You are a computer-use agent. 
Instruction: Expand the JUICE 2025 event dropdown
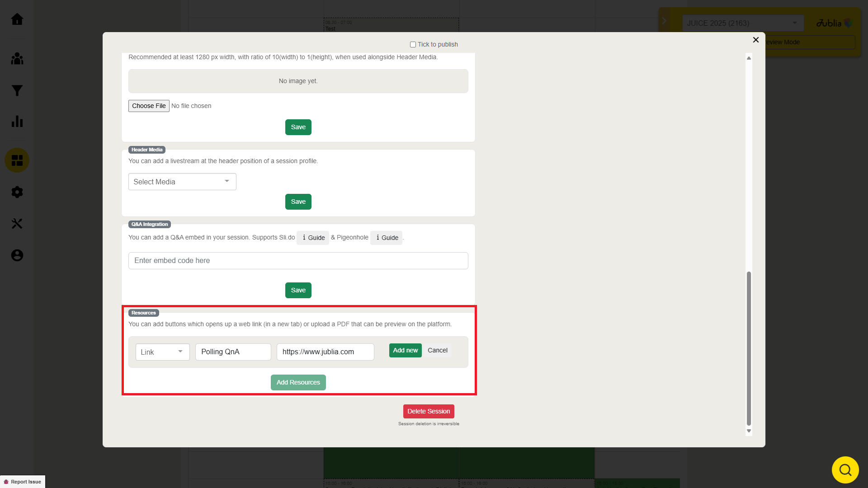(x=743, y=23)
